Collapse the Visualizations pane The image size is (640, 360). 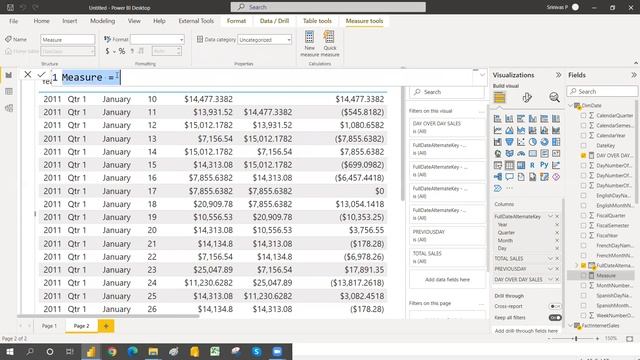(x=558, y=75)
